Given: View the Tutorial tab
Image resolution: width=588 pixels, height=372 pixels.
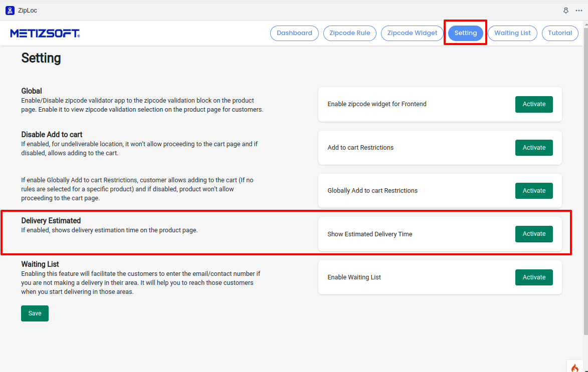Looking at the screenshot, I should point(560,33).
